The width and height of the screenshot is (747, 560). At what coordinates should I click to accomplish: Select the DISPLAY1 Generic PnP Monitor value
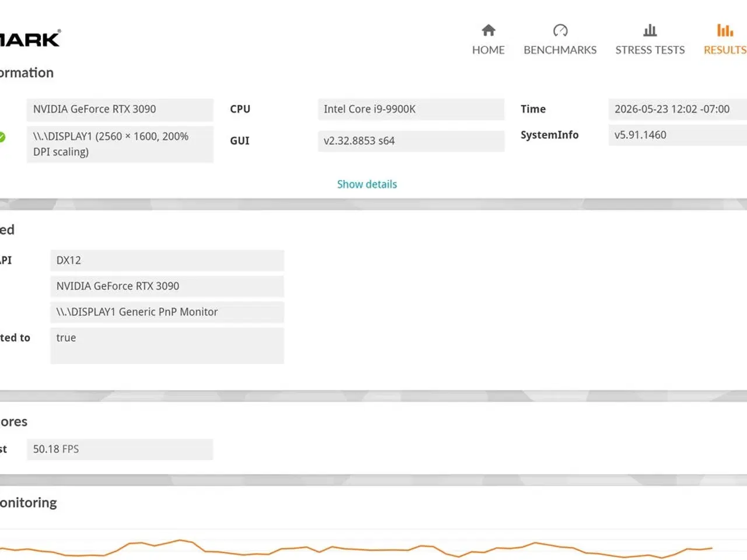167,311
